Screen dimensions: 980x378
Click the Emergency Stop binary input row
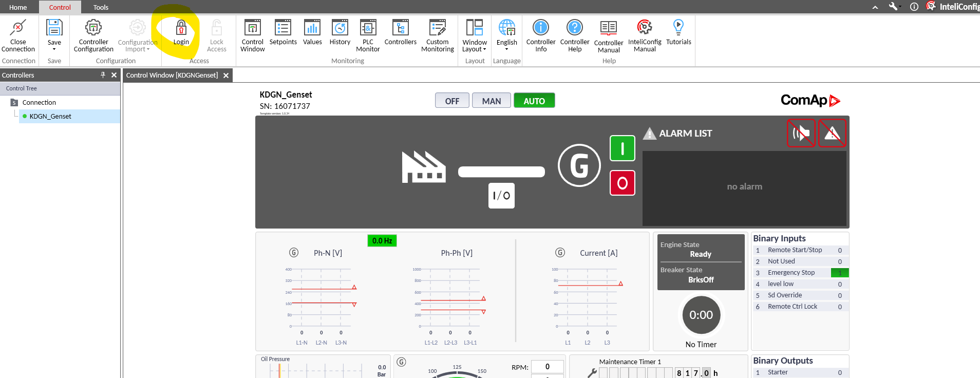(x=801, y=273)
